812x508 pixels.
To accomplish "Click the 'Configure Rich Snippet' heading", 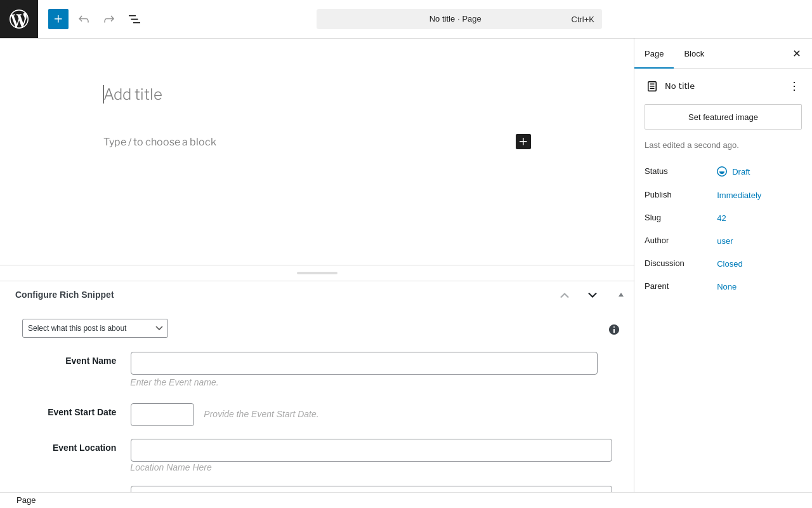I will click(x=65, y=295).
